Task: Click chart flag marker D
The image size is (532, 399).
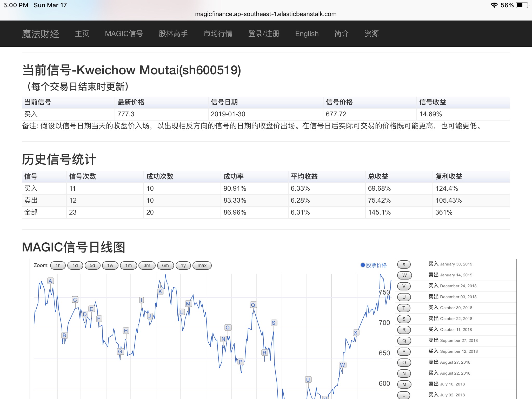Action: 84,314
